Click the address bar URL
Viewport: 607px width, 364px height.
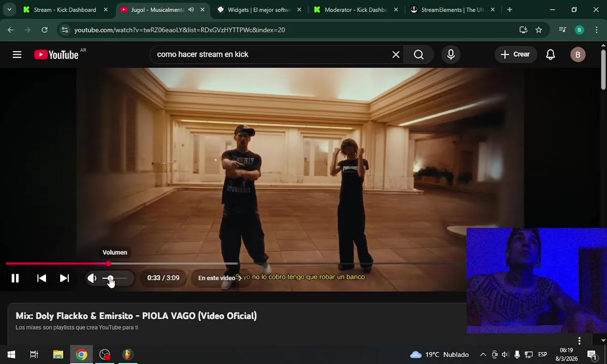[180, 30]
